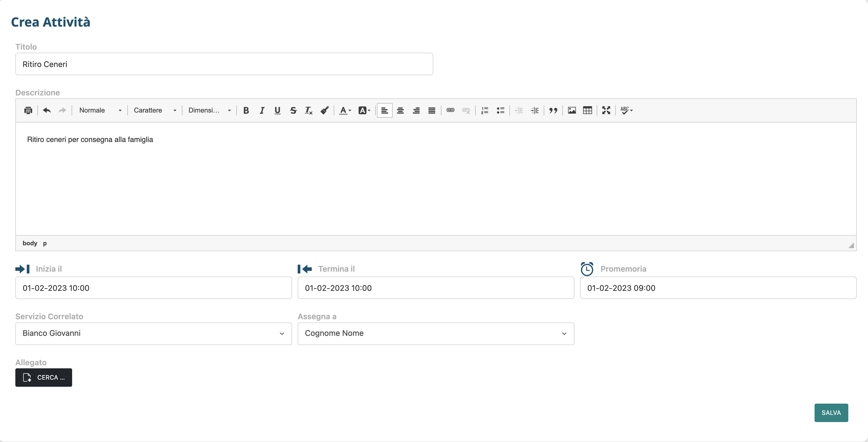Click the CERCA attachment button
This screenshot has width=868, height=442.
tap(43, 377)
